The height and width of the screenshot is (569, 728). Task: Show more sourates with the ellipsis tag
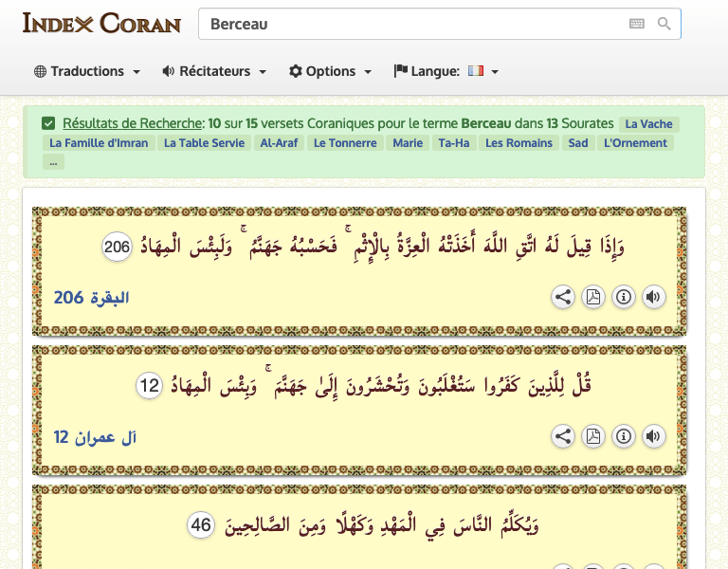(x=53, y=162)
